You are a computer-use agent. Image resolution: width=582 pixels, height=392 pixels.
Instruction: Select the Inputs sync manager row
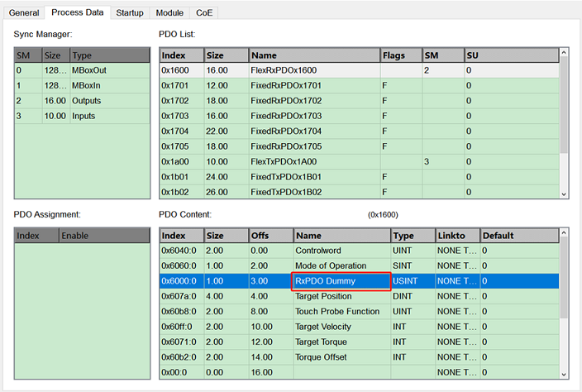point(82,116)
